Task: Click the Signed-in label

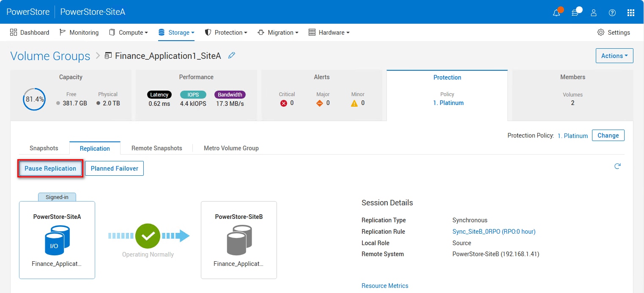Action: pyautogui.click(x=57, y=197)
